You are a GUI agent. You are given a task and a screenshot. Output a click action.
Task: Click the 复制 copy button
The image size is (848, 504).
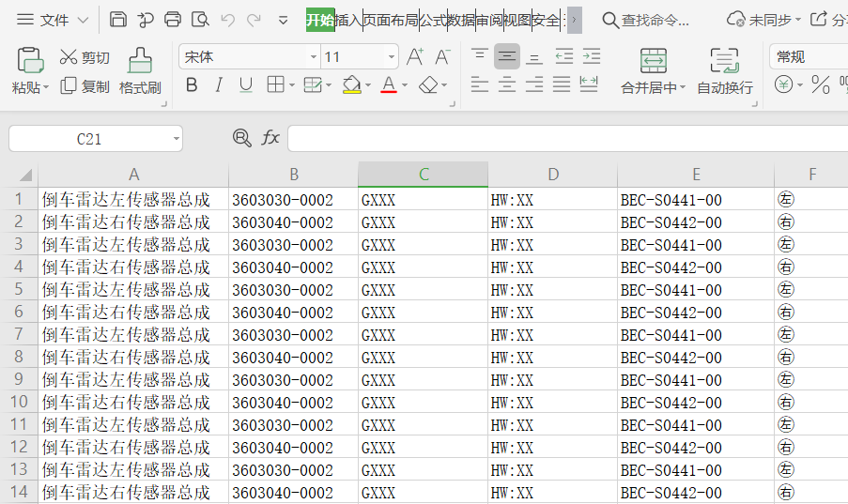coord(85,86)
